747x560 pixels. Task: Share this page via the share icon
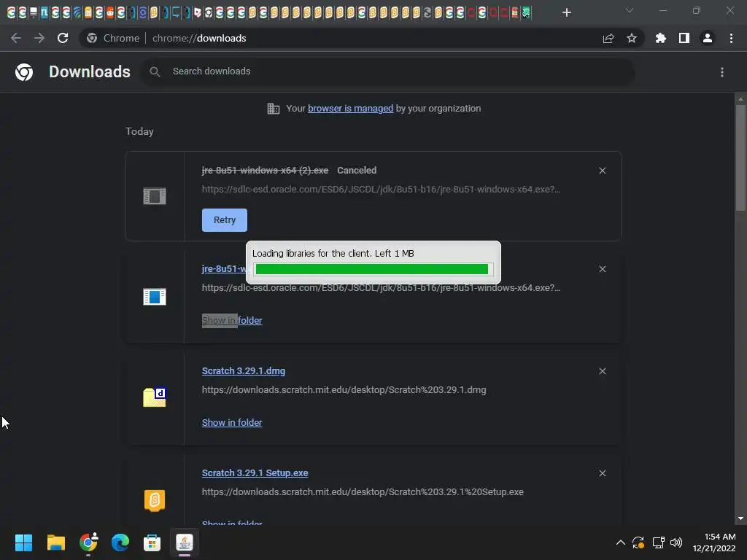click(x=608, y=38)
